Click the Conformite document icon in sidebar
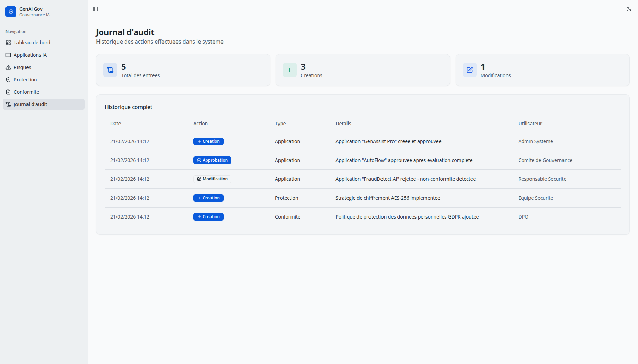Viewport: 638px width, 364px height. coord(8,92)
